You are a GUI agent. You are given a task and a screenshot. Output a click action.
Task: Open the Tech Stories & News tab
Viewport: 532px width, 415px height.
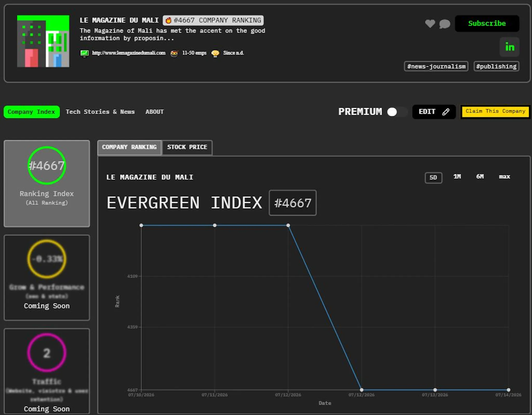pos(100,112)
